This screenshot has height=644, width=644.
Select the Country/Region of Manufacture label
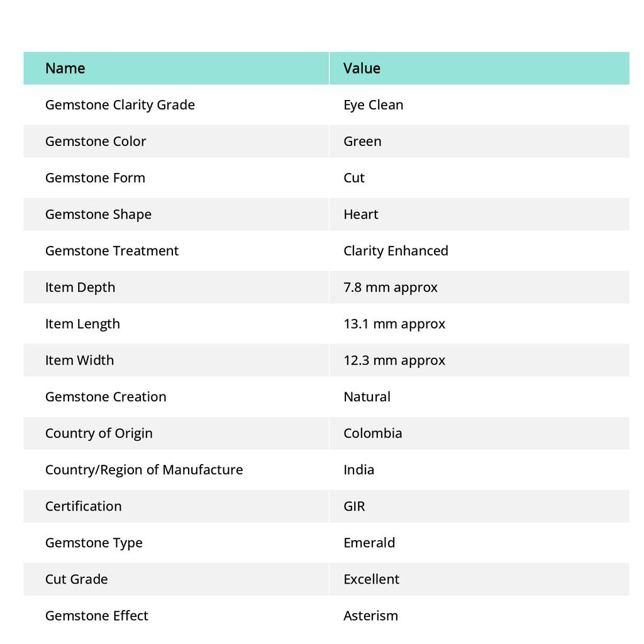(144, 469)
